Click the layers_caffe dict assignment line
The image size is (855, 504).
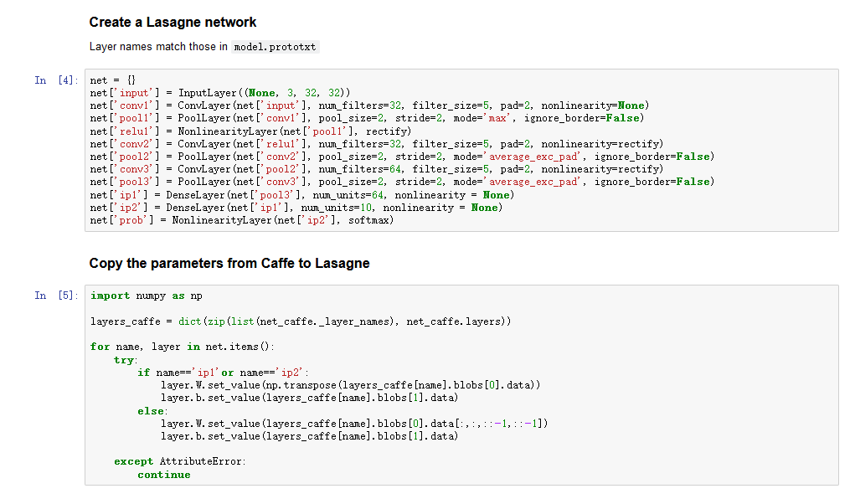tap(300, 321)
